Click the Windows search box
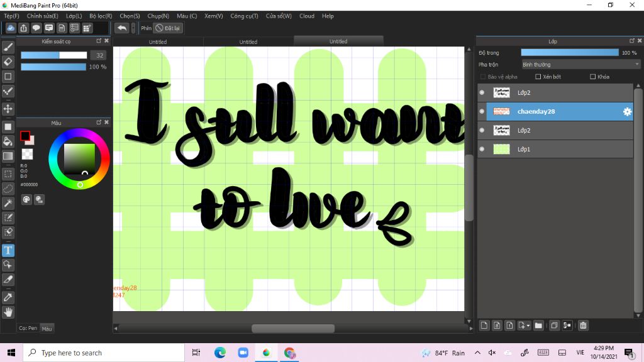 pyautogui.click(x=104, y=353)
